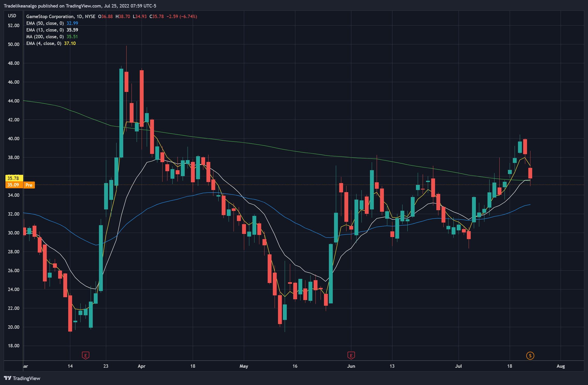Click the May date axis label
Image resolution: width=588 pixels, height=385 pixels.
click(x=244, y=366)
